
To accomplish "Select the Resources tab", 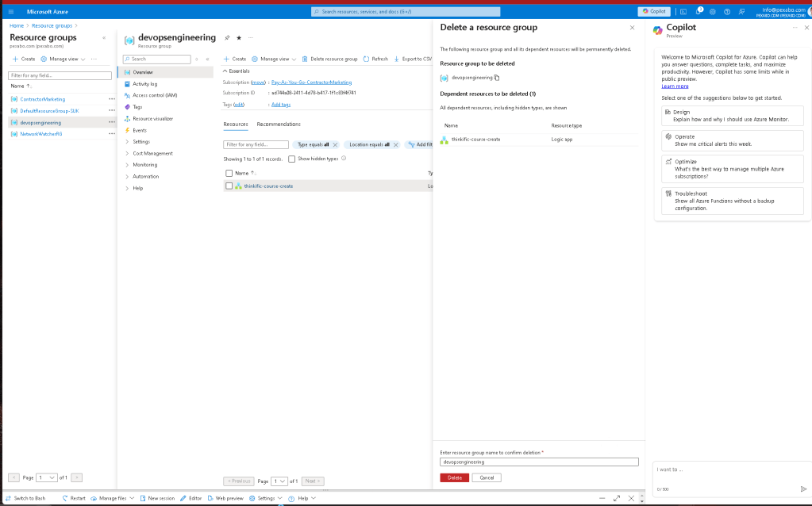I will coord(236,125).
